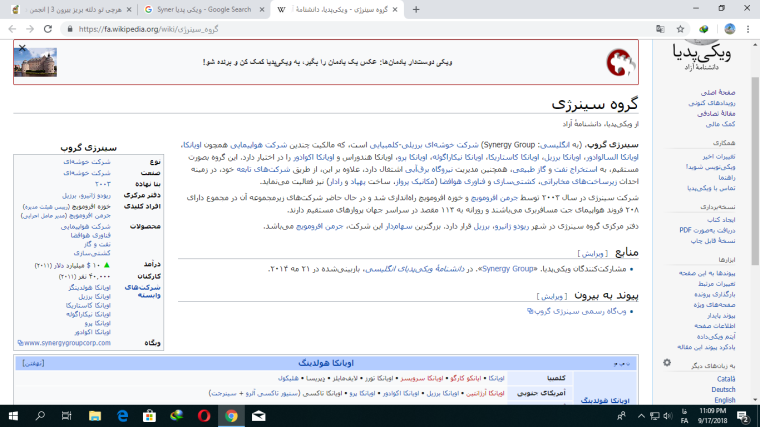Click ویرایش link next to منابع heading
Image resolution: width=760 pixels, height=427 pixels.
[x=592, y=253]
